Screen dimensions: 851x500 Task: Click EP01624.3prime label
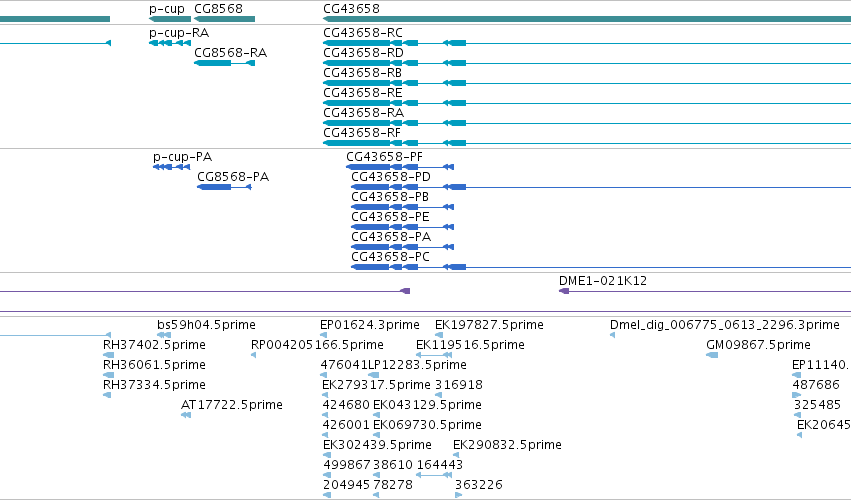(x=370, y=325)
